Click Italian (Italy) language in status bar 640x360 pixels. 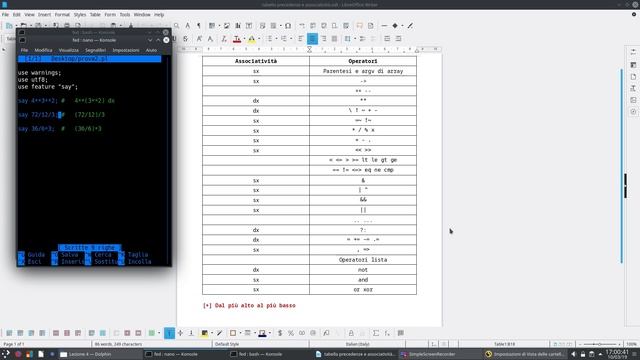(358, 344)
